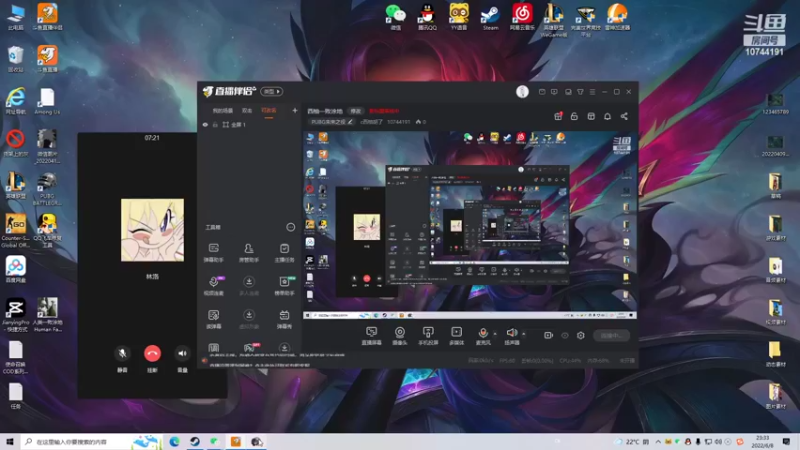Screen dimensions: 800x450
Task: Click the 修改 button next to room title
Action: point(356,111)
